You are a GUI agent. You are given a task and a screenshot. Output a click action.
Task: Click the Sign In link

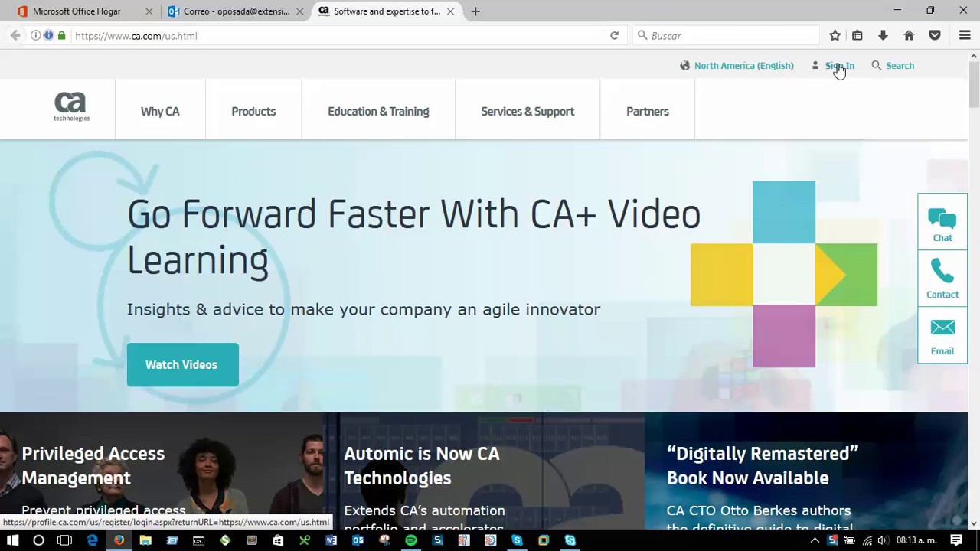[840, 65]
